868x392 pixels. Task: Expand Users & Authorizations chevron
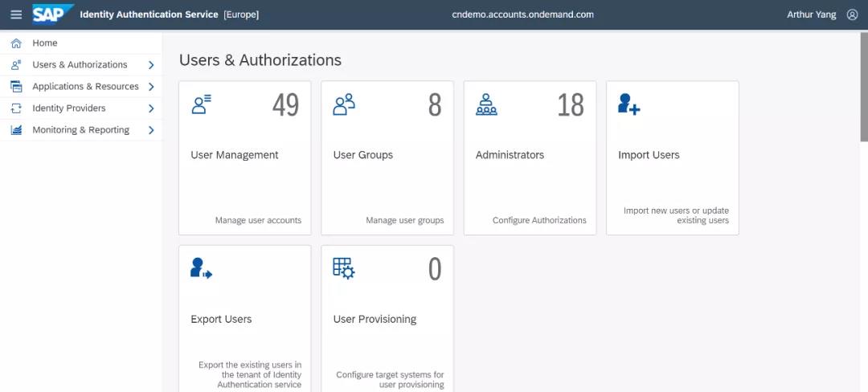151,65
